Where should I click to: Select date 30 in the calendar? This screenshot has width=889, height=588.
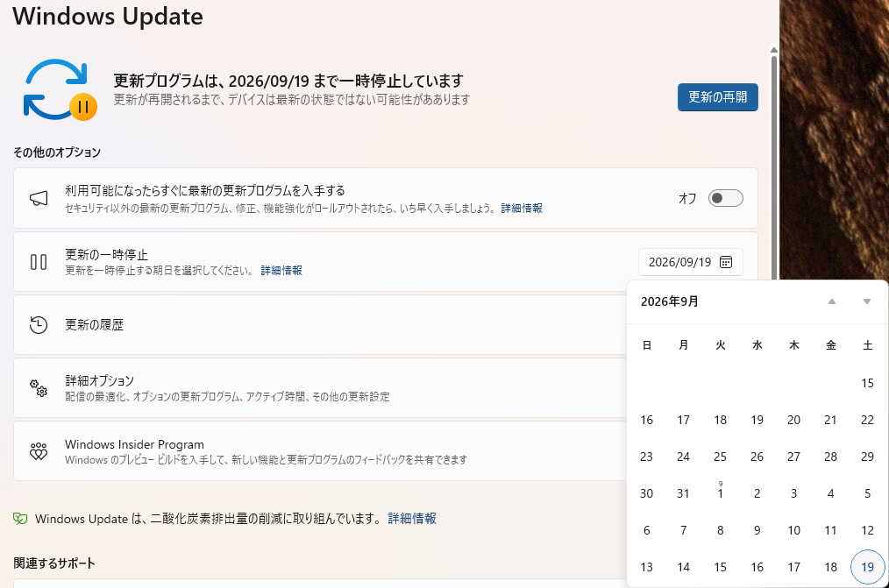tap(646, 493)
